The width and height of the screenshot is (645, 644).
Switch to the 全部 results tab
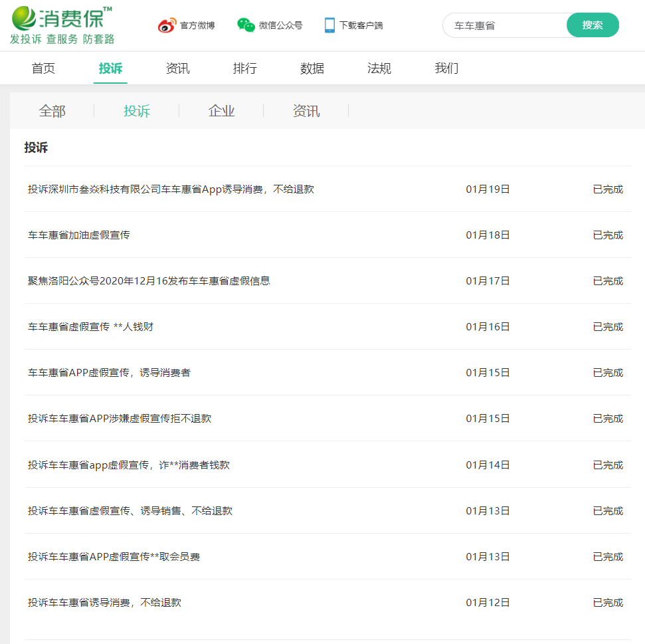pyautogui.click(x=52, y=111)
